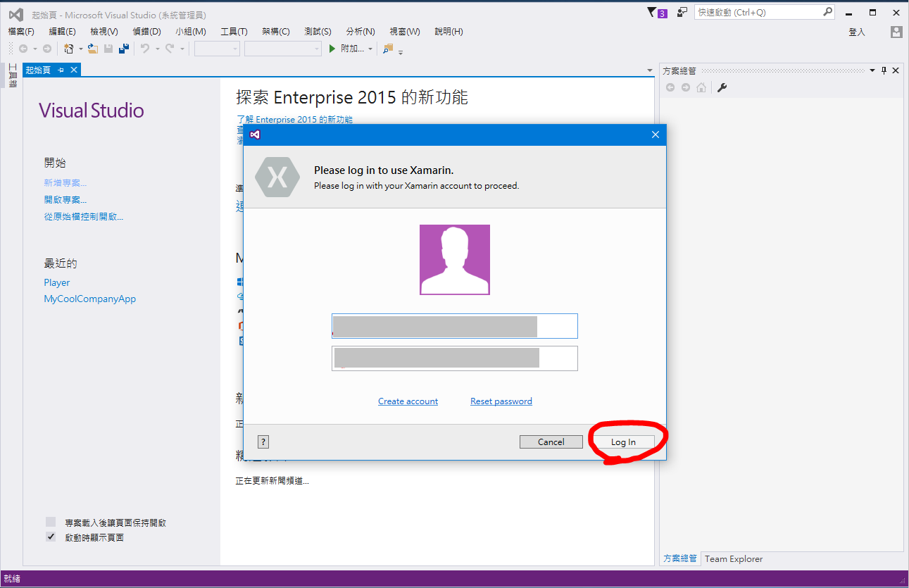This screenshot has width=909, height=588.
Task: Open the 編輯(E) menu
Action: click(x=62, y=32)
